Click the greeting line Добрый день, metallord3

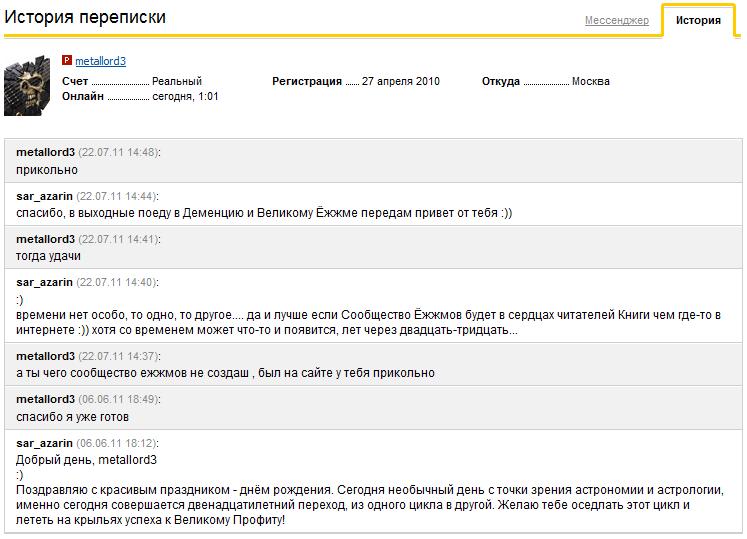pyautogui.click(x=86, y=460)
